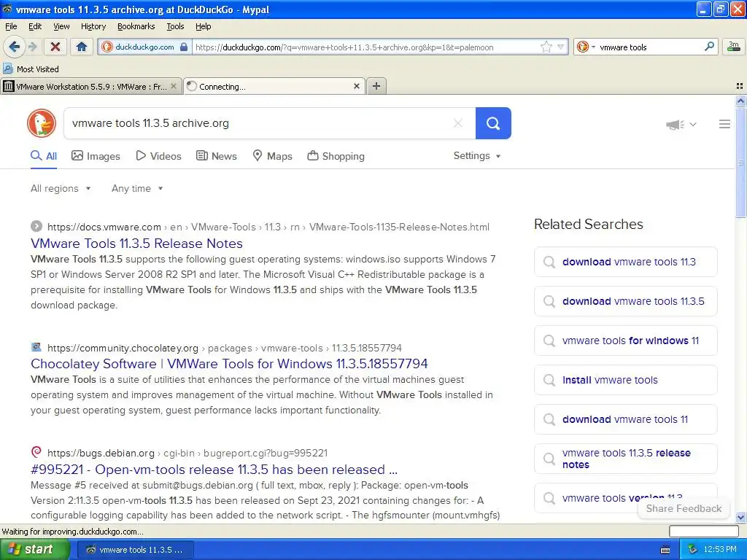Click the Windows start button

coord(35,550)
